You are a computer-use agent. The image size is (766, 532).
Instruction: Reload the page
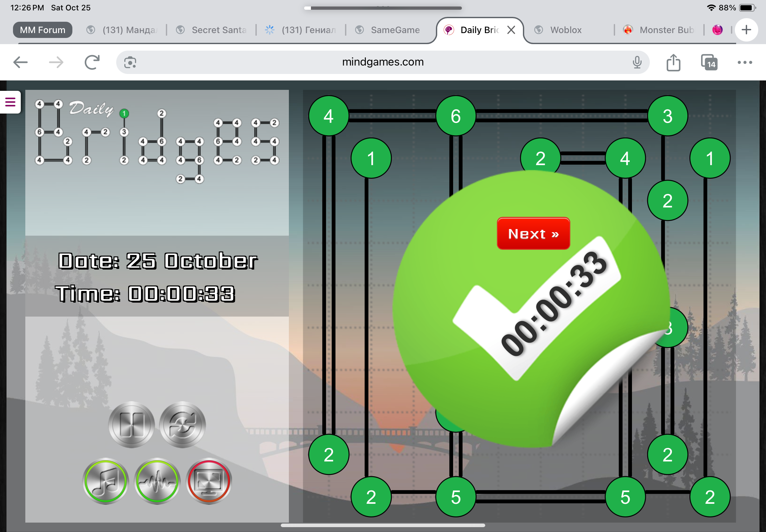tap(92, 62)
